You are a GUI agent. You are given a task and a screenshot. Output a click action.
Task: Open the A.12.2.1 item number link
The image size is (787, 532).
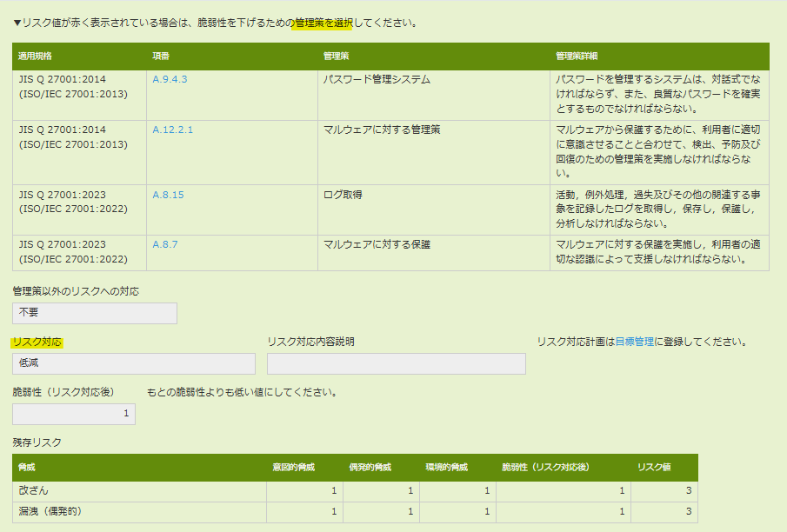[172, 130]
